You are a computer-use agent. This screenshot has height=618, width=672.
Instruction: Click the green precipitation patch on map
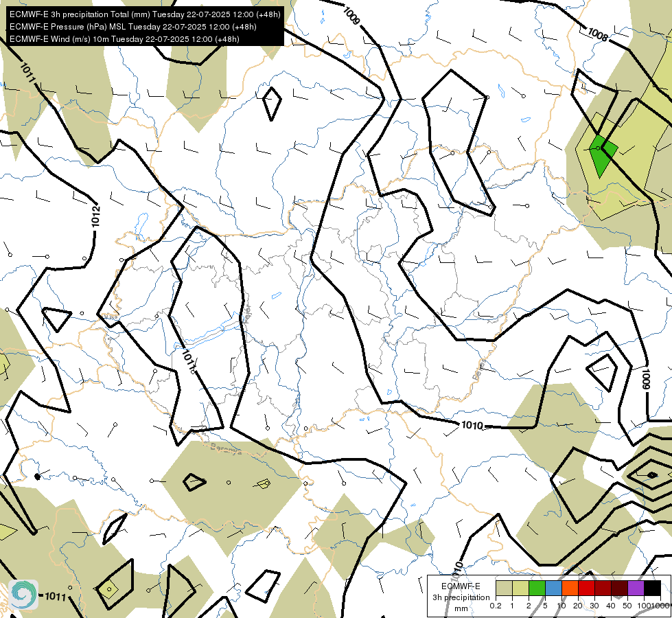pyautogui.click(x=603, y=156)
